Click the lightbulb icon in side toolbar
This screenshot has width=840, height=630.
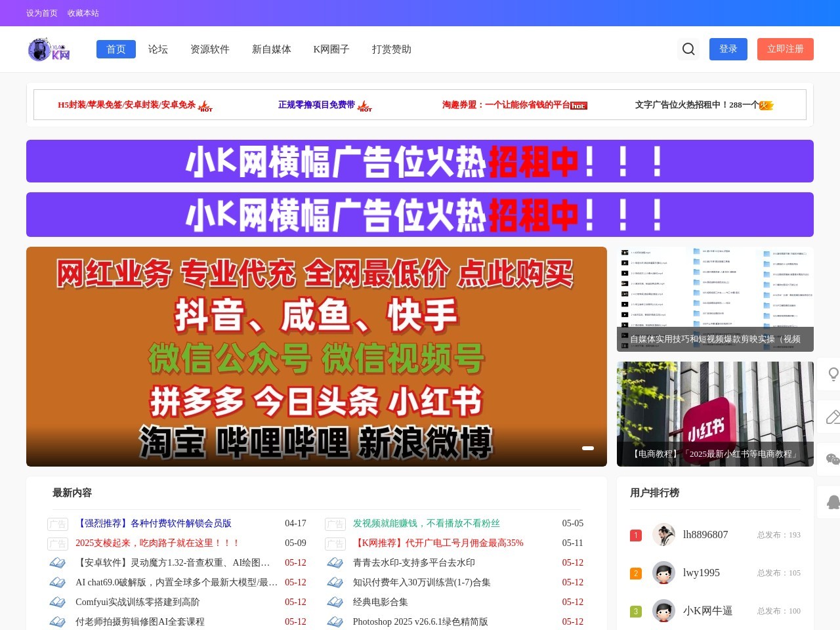click(x=833, y=374)
